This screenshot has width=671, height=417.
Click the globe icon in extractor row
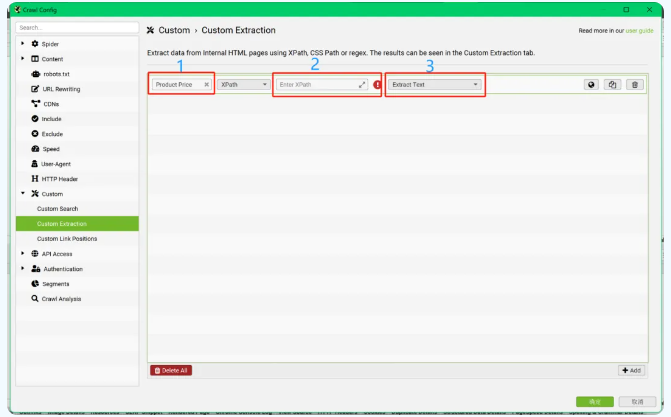tap(591, 85)
